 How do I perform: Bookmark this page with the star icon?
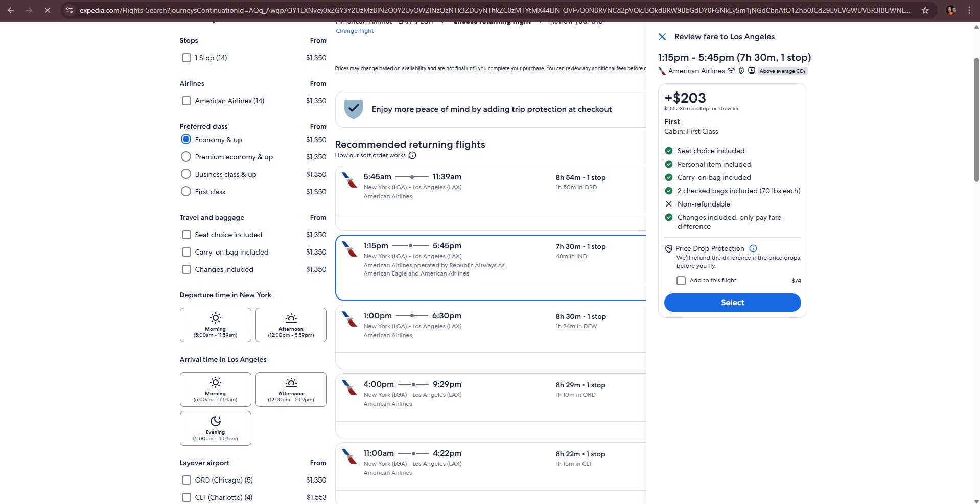point(925,10)
